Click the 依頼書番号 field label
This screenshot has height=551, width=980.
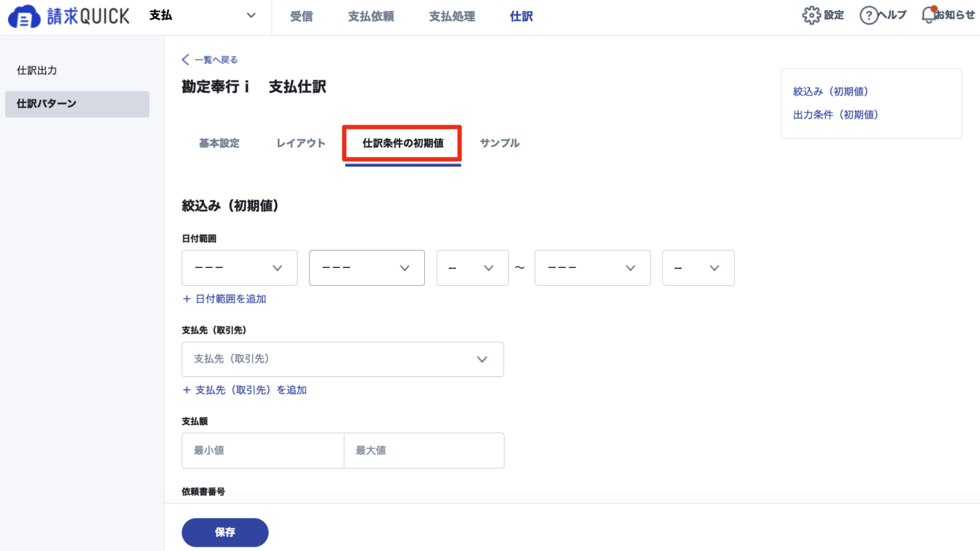(x=203, y=491)
